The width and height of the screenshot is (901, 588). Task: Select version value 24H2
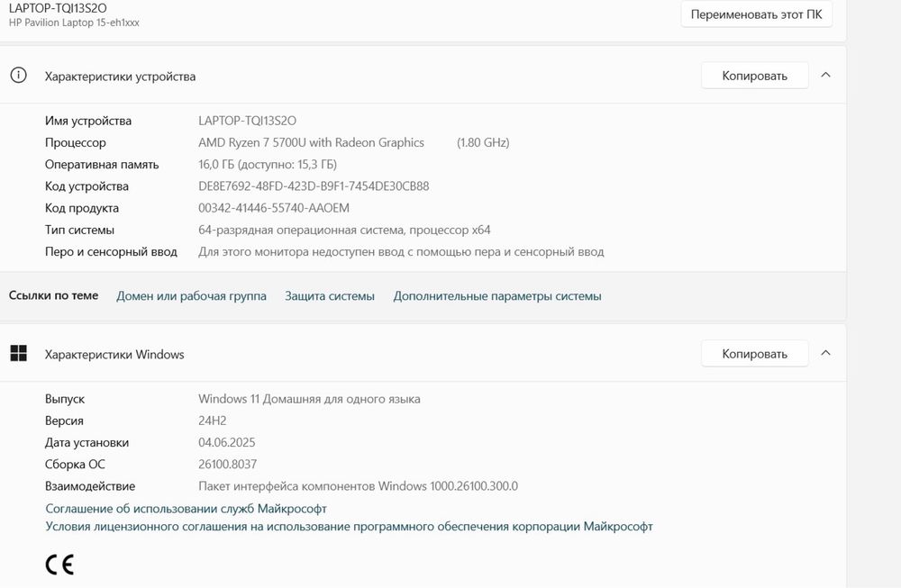tap(212, 421)
